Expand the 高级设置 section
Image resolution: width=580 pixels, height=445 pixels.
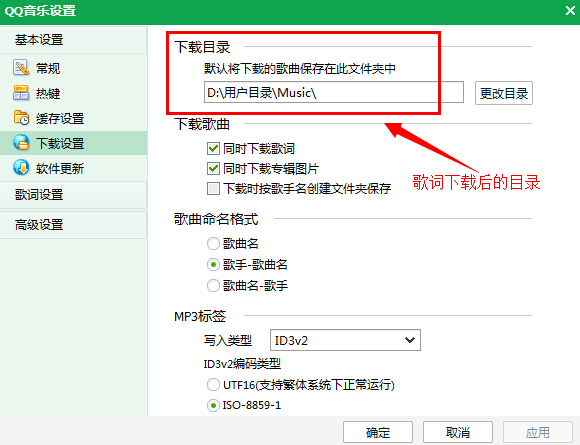click(x=74, y=225)
